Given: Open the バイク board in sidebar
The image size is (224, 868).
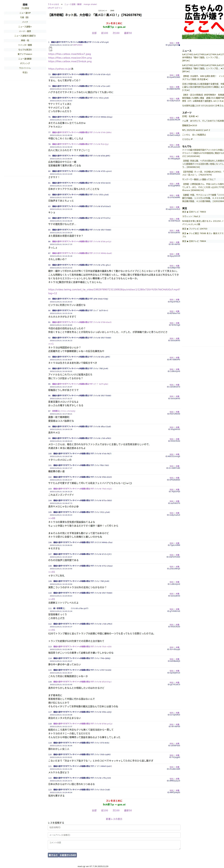Looking at the screenshot, I should click(25, 22).
